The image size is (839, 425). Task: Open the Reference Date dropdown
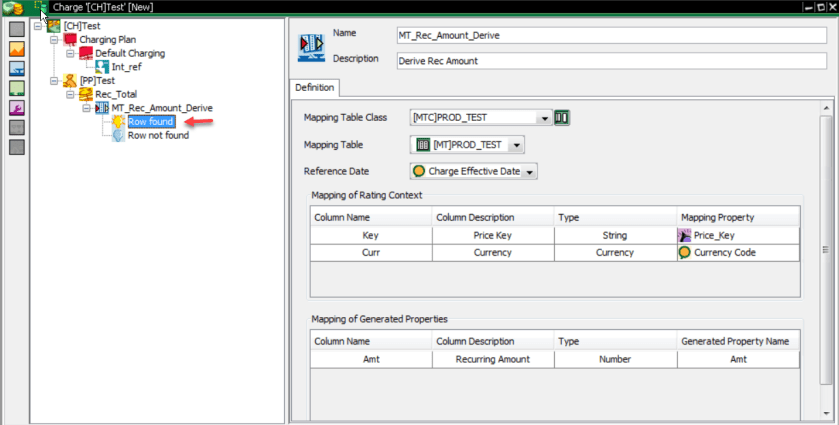529,172
